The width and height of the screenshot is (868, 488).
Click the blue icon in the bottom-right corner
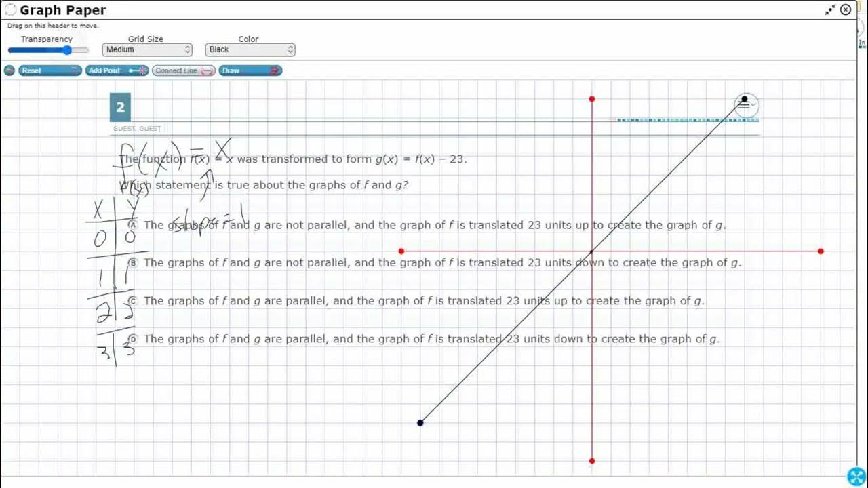pos(856,476)
